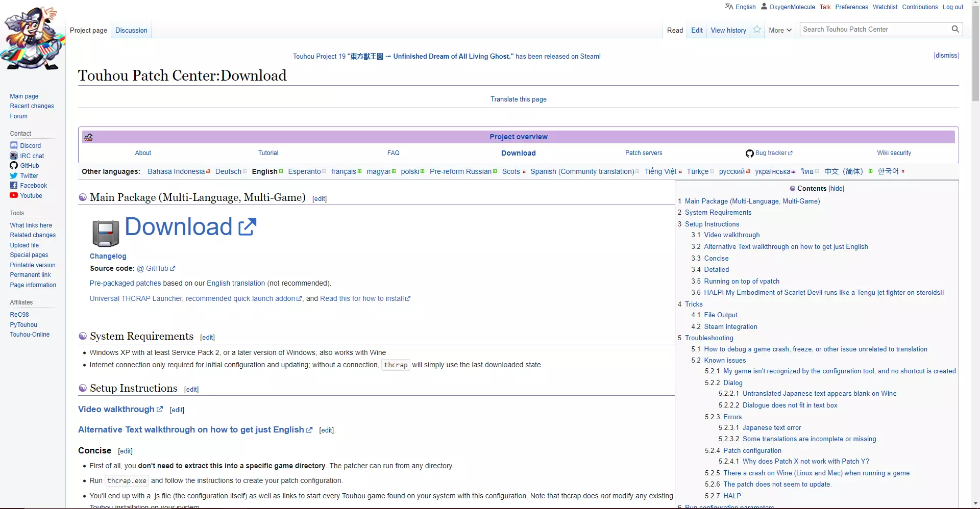This screenshot has width=980, height=509.
Task: Open the OxygenMolecule user page
Action: click(x=792, y=7)
